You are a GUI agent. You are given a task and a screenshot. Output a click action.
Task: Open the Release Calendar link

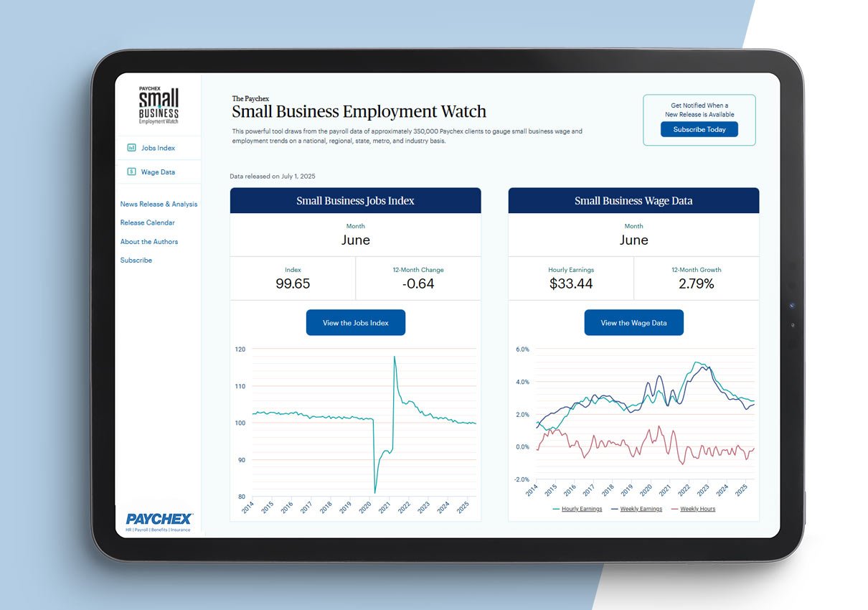[x=148, y=222]
